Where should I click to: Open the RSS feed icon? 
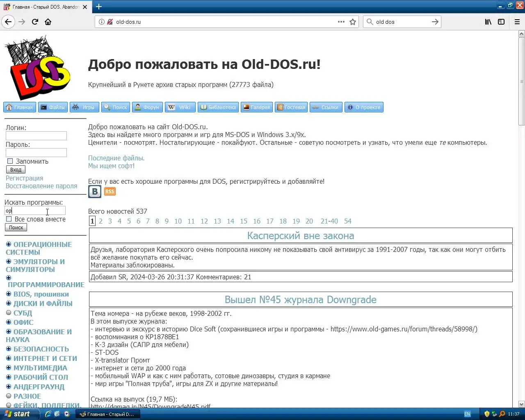point(110,191)
